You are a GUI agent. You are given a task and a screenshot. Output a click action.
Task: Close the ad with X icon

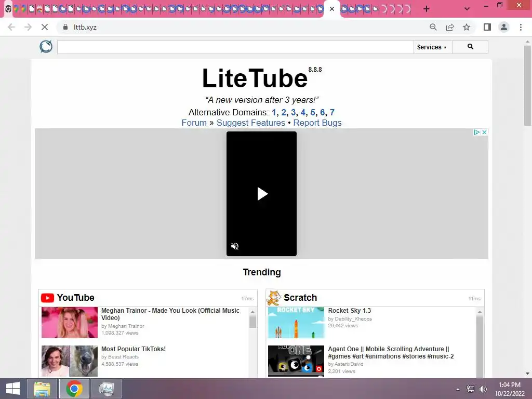pyautogui.click(x=485, y=132)
